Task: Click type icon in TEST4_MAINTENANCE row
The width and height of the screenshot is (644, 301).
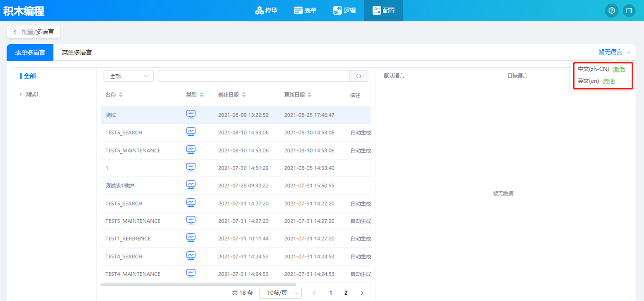Action: point(191,274)
